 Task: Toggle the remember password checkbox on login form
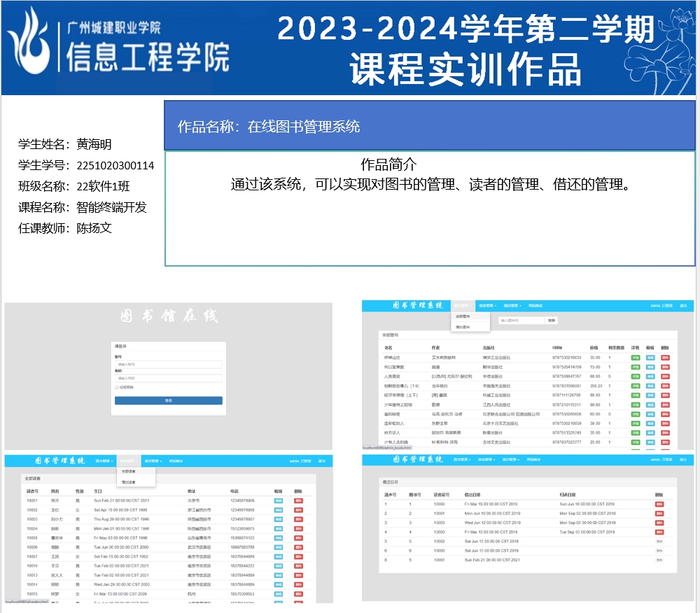click(116, 387)
